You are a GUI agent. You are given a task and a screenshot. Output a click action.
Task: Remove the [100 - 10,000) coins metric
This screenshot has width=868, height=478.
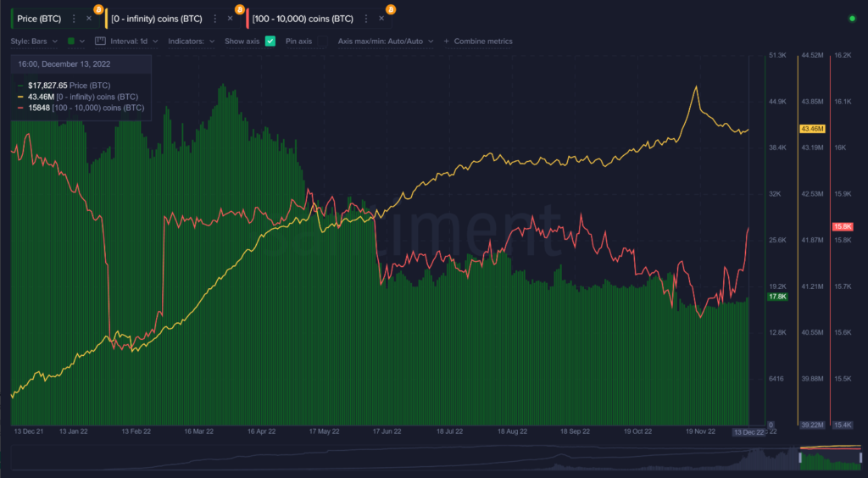[381, 18]
